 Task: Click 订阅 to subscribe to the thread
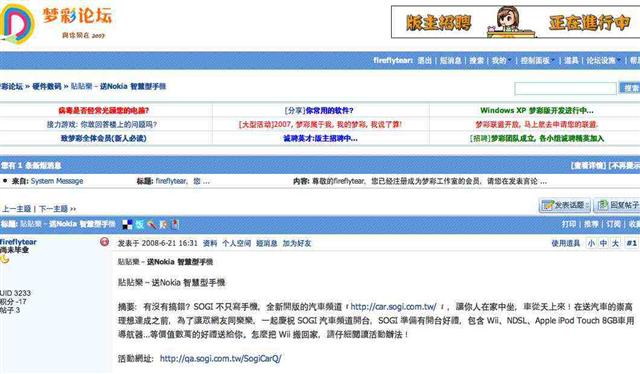[613, 224]
